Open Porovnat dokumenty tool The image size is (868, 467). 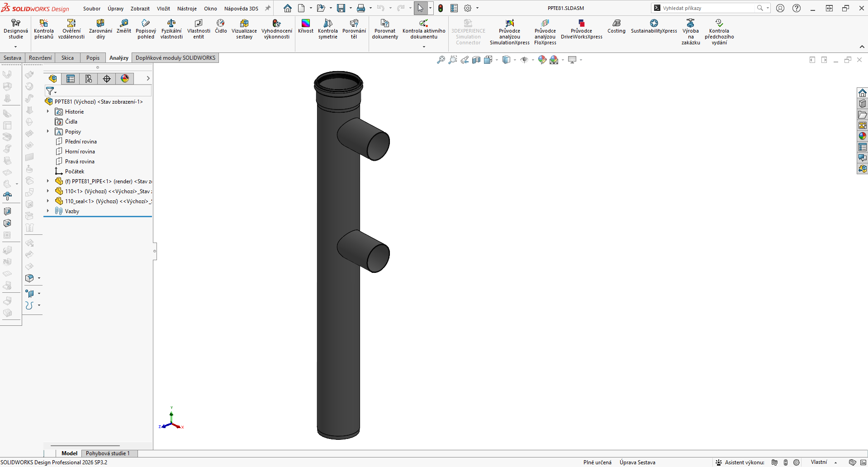pyautogui.click(x=385, y=29)
